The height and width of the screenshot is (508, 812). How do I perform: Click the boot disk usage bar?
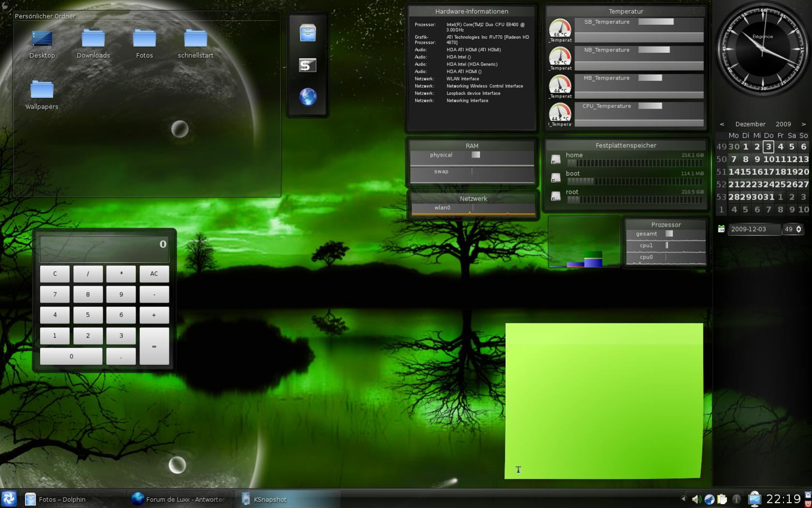coord(635,182)
